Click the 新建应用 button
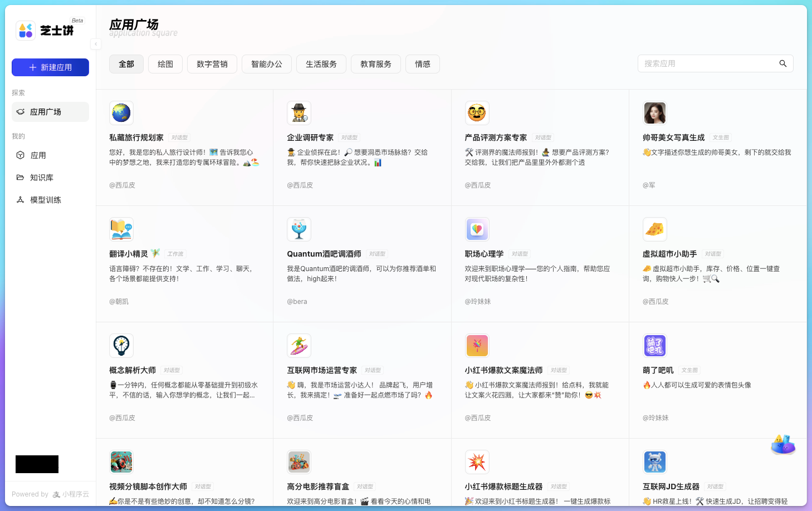 50,67
